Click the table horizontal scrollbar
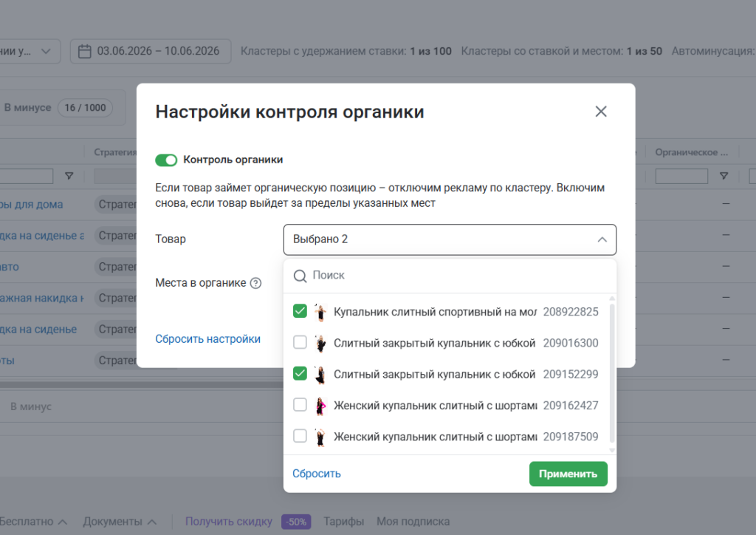Screen dimensions: 756x535 pyautogui.click(x=142, y=385)
